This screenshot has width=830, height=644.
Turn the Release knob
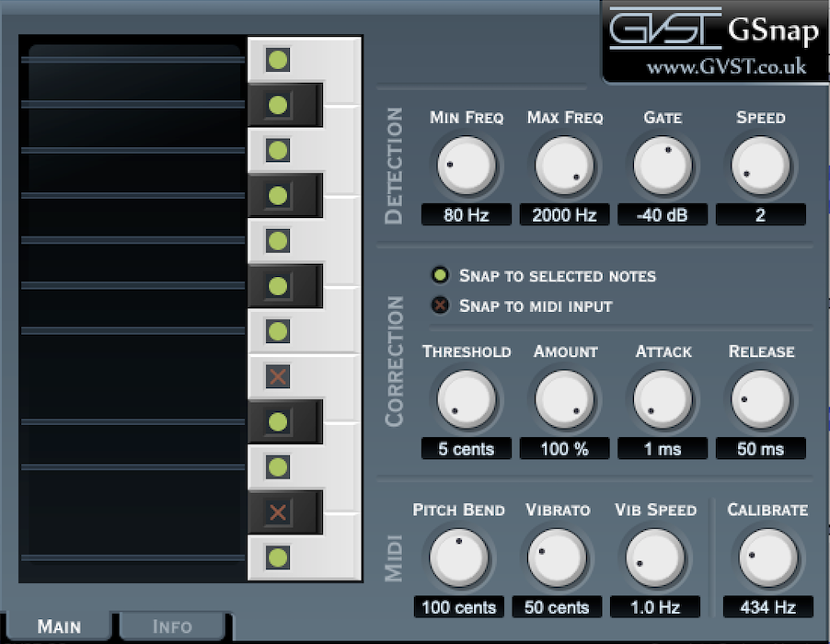(761, 399)
